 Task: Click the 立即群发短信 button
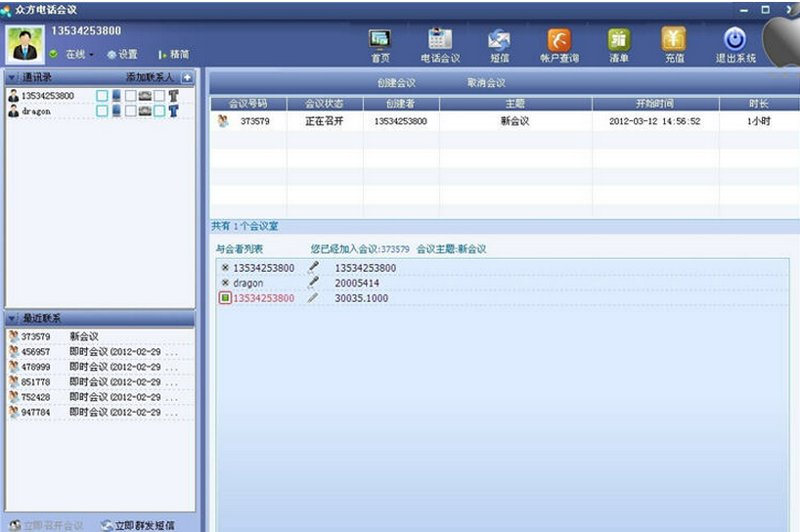tap(137, 525)
